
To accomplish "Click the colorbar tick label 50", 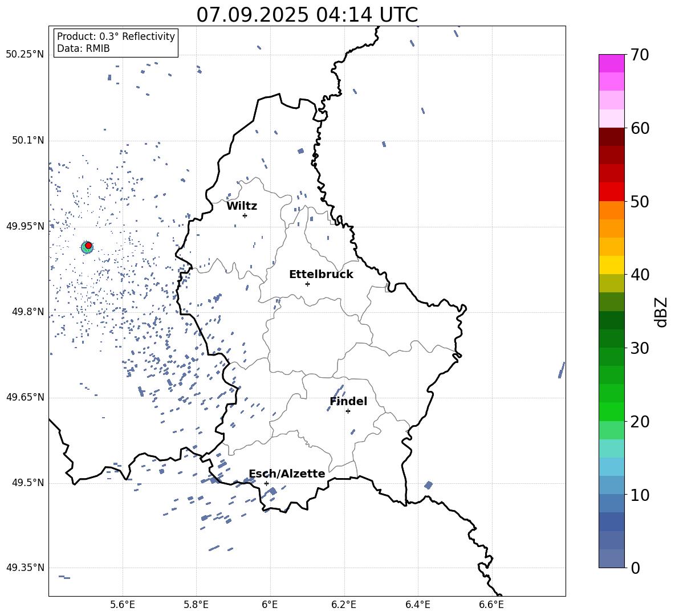I will point(640,201).
